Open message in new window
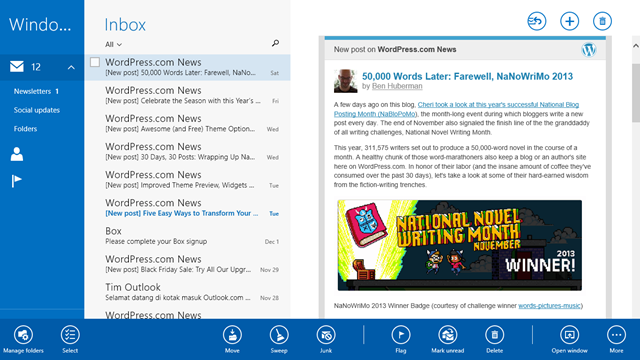Viewport: 640px width, 360px height. (569, 335)
